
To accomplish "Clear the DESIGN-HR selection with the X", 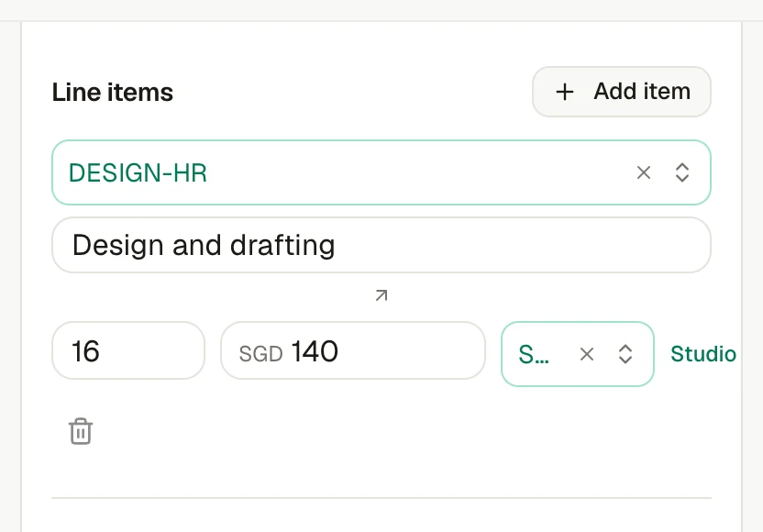I will 643,172.
